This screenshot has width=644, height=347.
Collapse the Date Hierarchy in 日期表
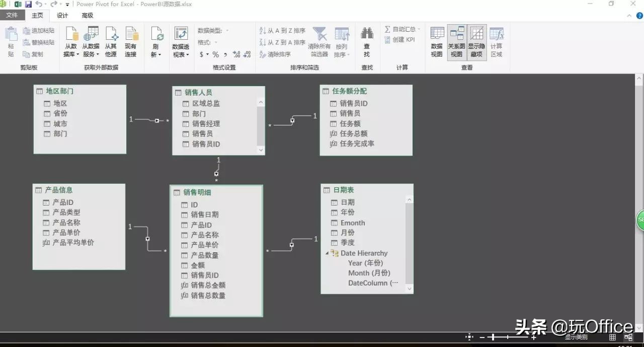coord(328,253)
